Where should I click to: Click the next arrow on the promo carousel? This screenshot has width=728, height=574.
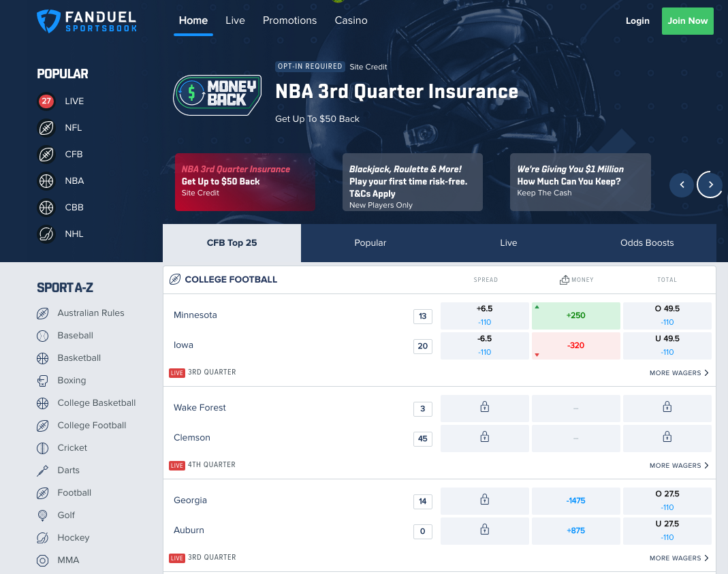(x=710, y=185)
